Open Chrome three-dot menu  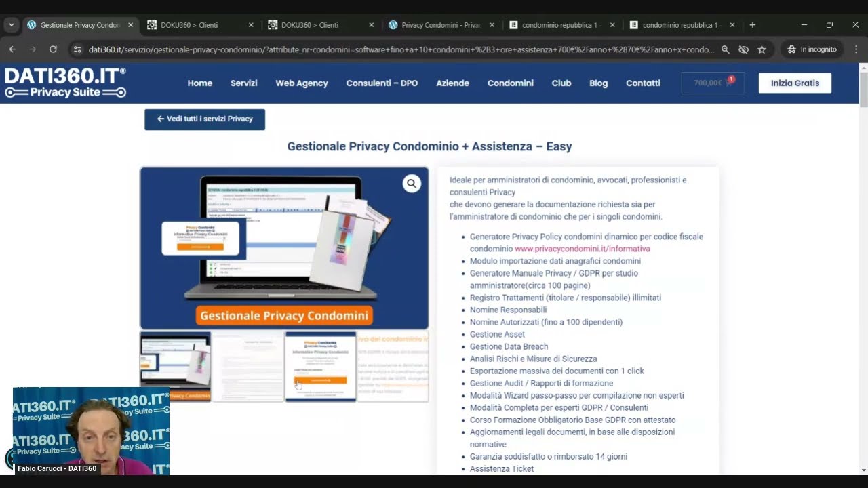(x=856, y=49)
